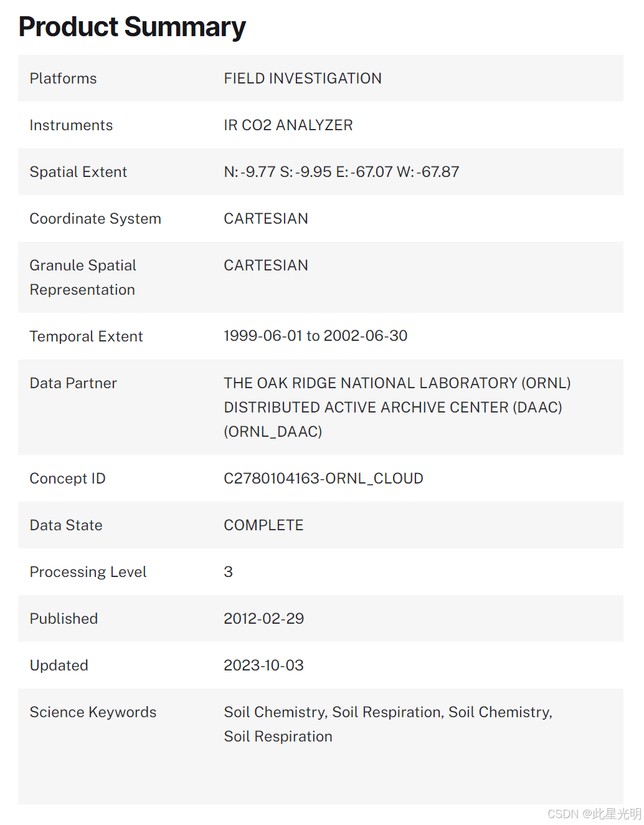Click the Platforms row label
This screenshot has height=825, width=644.
63,79
